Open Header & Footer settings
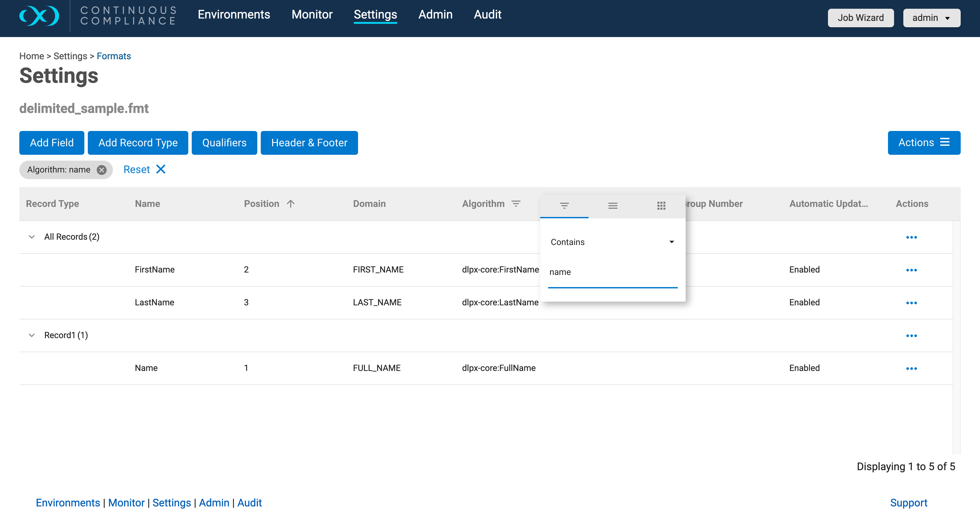The image size is (980, 517). pos(309,143)
